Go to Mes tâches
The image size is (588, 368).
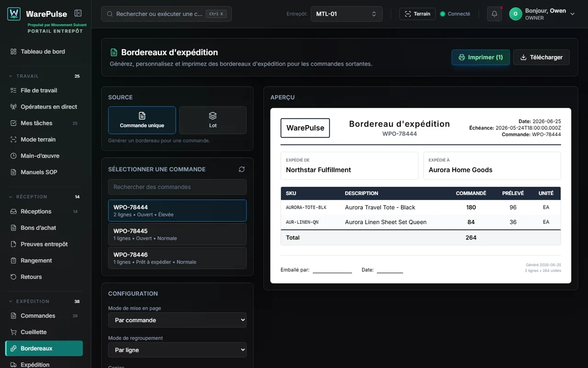click(44, 123)
